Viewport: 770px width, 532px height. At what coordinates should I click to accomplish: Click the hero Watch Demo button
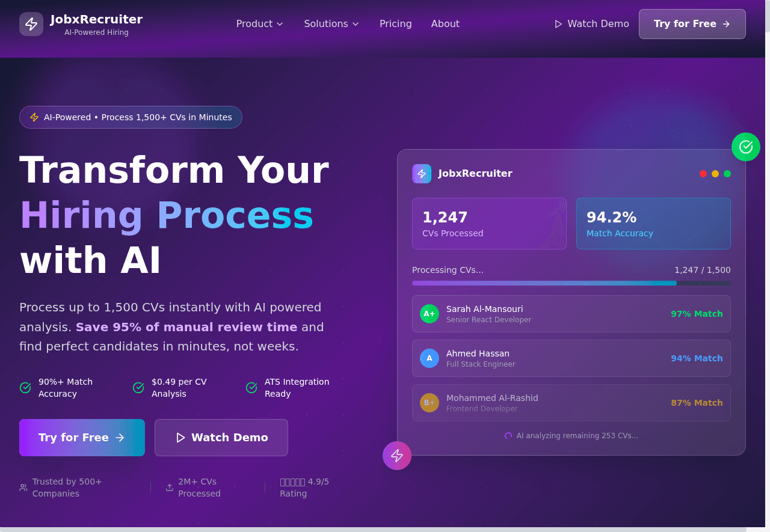(x=221, y=438)
